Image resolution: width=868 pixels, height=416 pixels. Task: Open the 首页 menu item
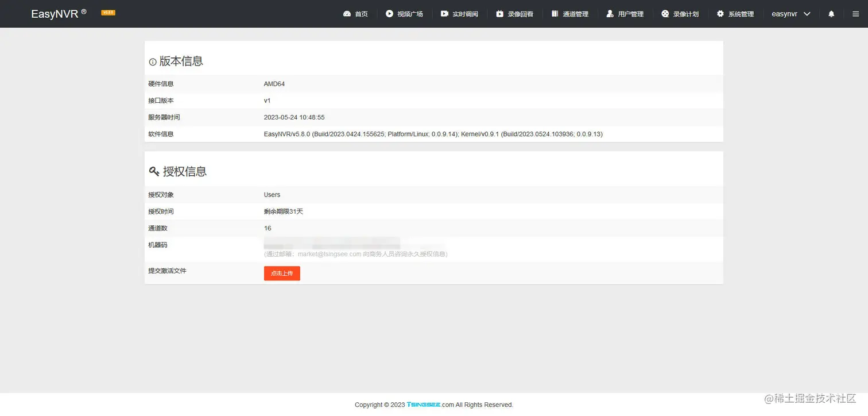pos(355,14)
